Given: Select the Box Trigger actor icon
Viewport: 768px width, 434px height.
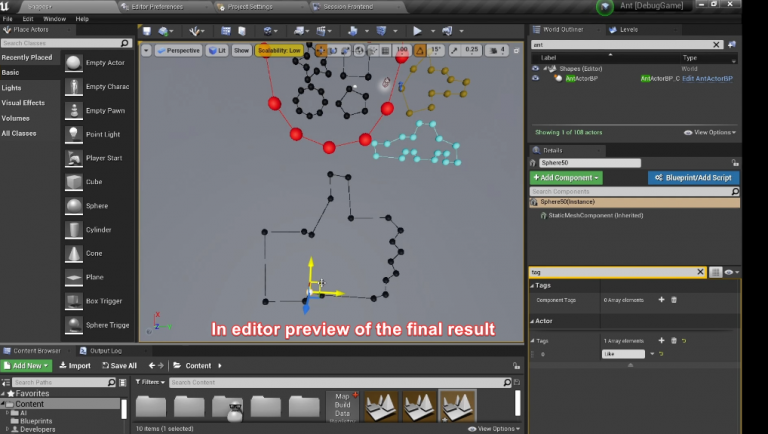Looking at the screenshot, I should 74,301.
